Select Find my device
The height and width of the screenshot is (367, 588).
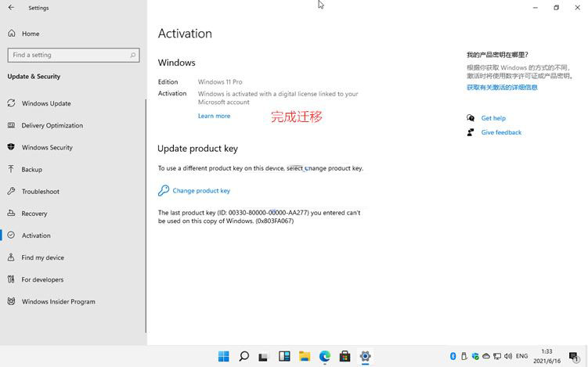pyautogui.click(x=43, y=257)
